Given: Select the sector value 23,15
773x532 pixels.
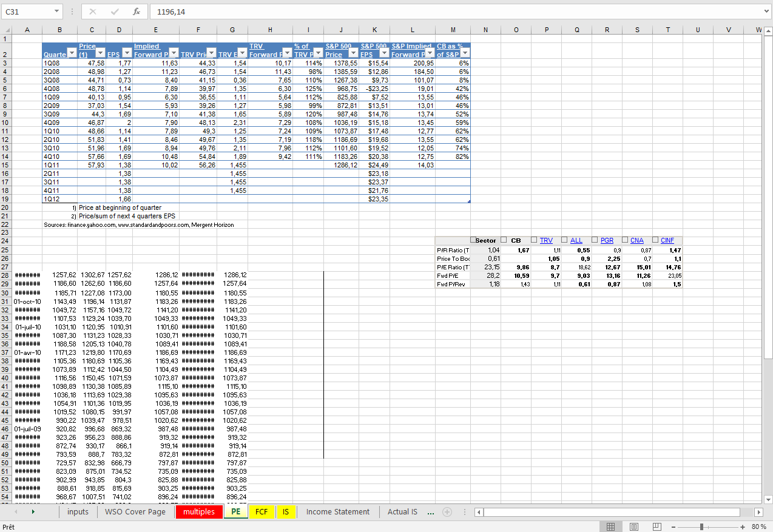Looking at the screenshot, I should point(486,267).
